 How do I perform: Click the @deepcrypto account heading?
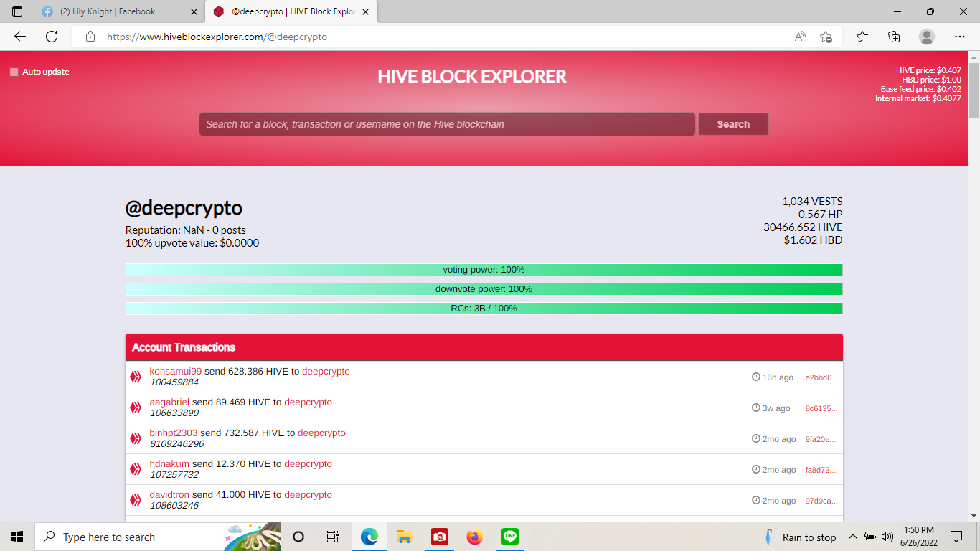(184, 208)
